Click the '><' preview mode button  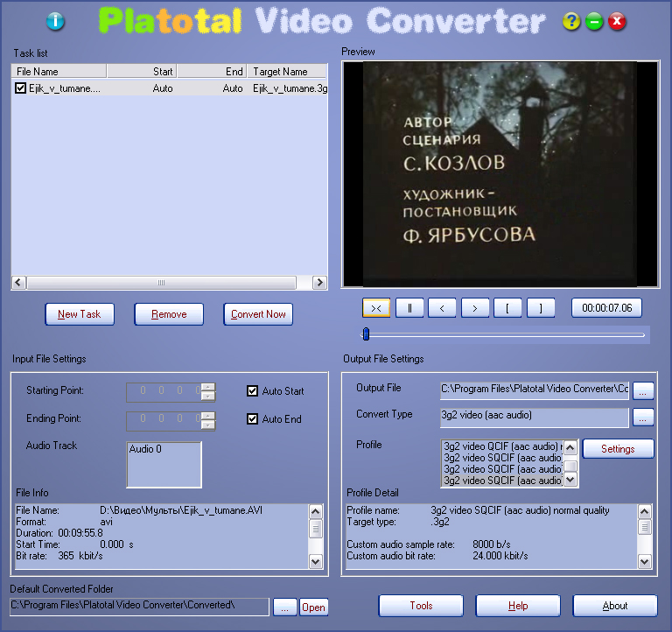tap(376, 308)
